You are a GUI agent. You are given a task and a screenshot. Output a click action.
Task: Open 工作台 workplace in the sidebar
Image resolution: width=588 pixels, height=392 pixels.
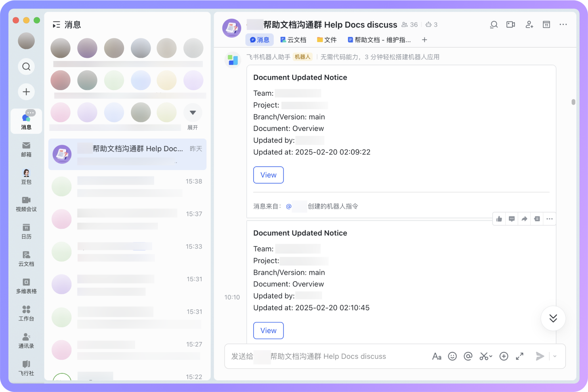click(x=26, y=313)
